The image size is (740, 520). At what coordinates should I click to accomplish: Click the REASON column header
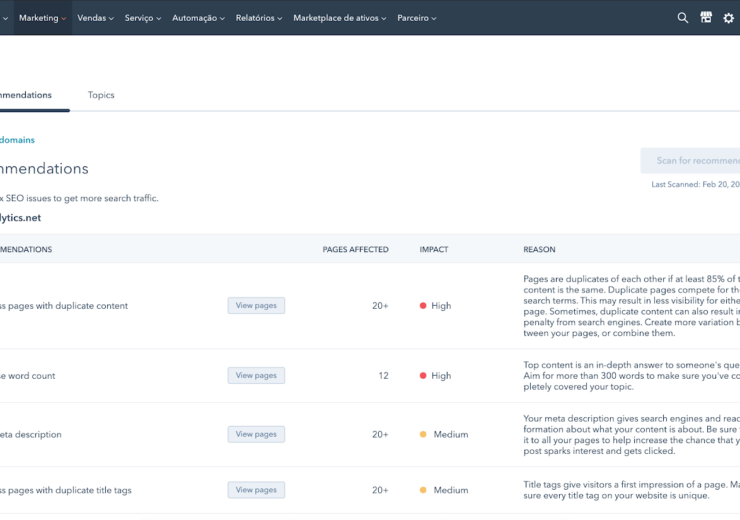[539, 249]
